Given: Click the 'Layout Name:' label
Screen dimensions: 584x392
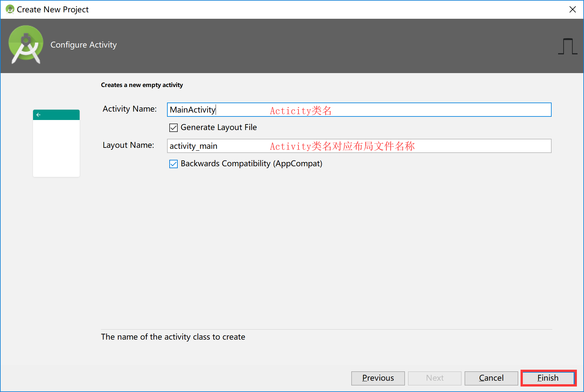Looking at the screenshot, I should tap(128, 145).
